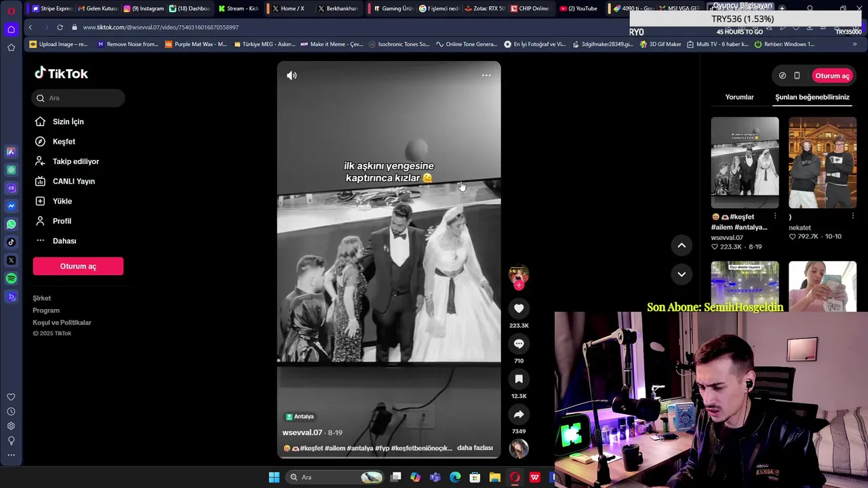Screen dimensions: 868x488
Task: Share the video using the arrow icon
Action: click(519, 414)
